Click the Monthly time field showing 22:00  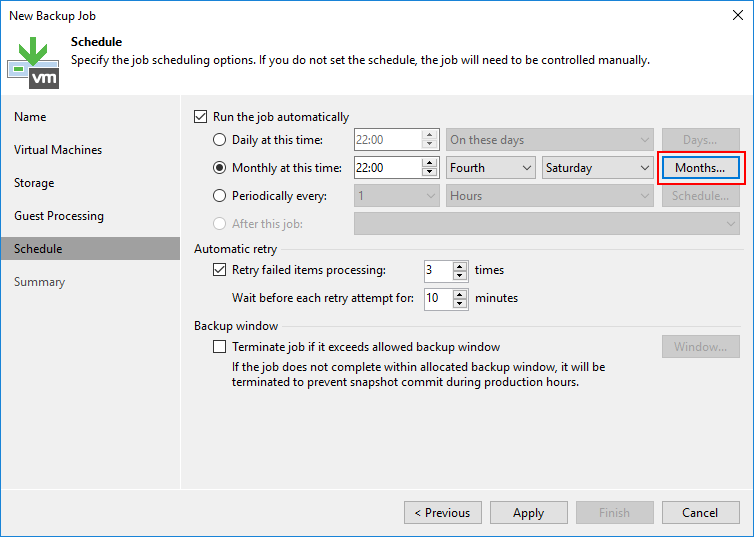tap(386, 168)
